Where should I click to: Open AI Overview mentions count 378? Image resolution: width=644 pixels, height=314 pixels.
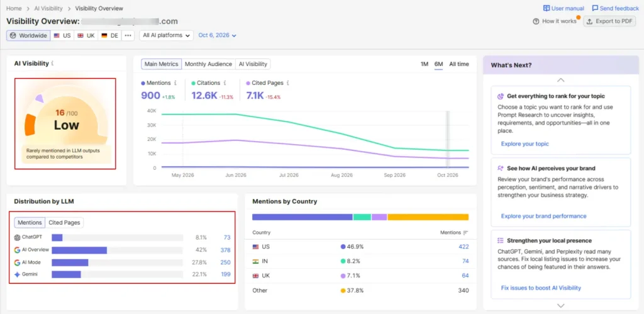click(x=226, y=250)
